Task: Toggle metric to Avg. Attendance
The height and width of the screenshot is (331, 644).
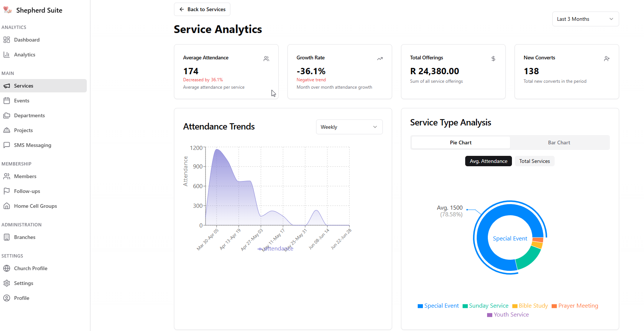Action: (488, 161)
